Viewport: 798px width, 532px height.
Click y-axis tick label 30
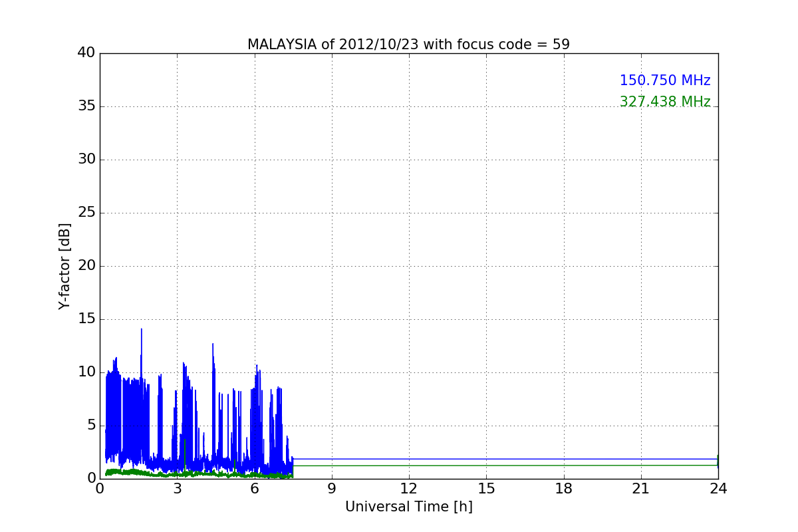pyautogui.click(x=86, y=160)
